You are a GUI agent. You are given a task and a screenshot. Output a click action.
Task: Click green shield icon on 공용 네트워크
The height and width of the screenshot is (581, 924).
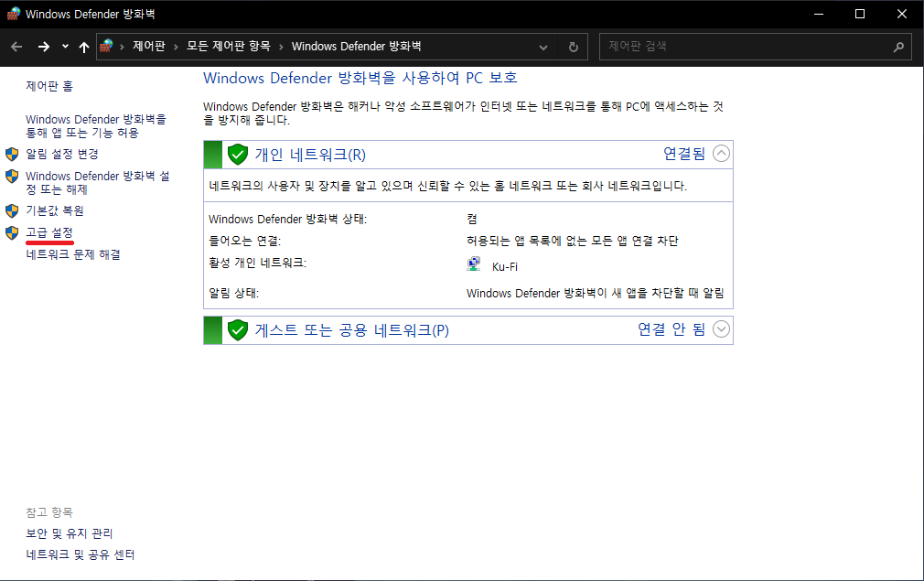click(x=238, y=330)
